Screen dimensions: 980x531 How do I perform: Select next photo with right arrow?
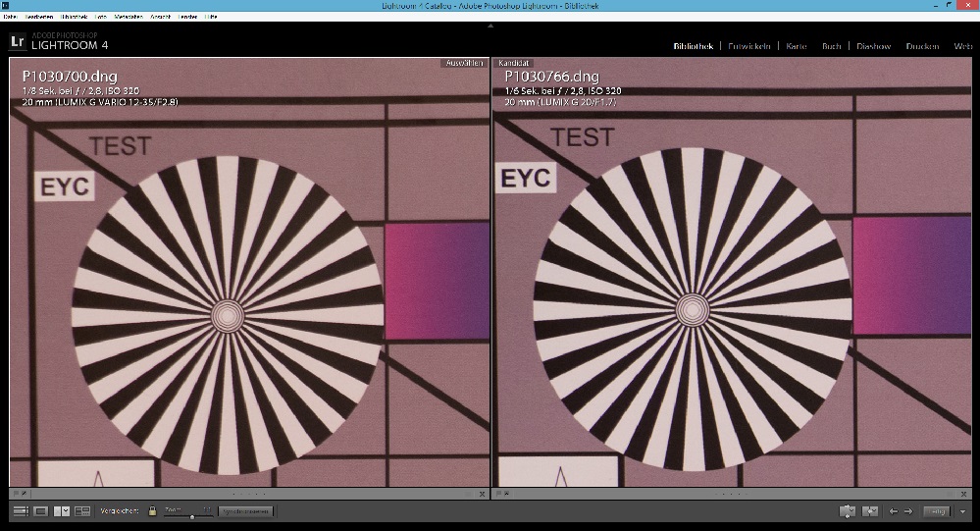click(908, 511)
